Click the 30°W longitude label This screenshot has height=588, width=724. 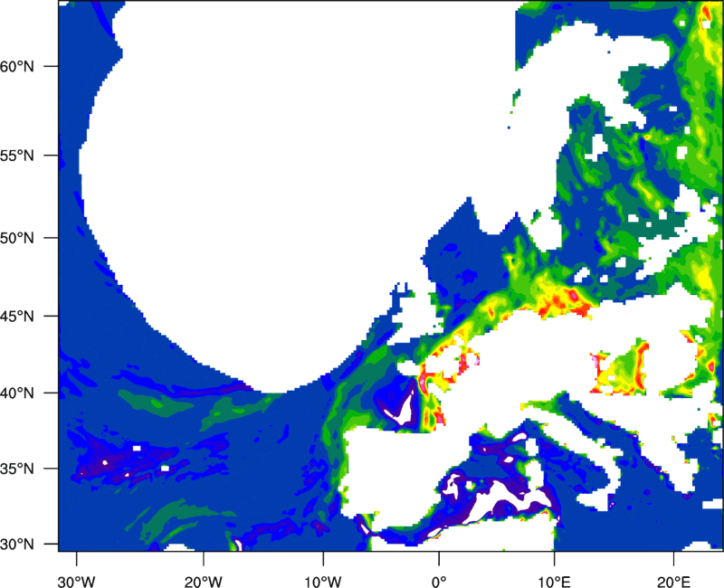[77, 582]
